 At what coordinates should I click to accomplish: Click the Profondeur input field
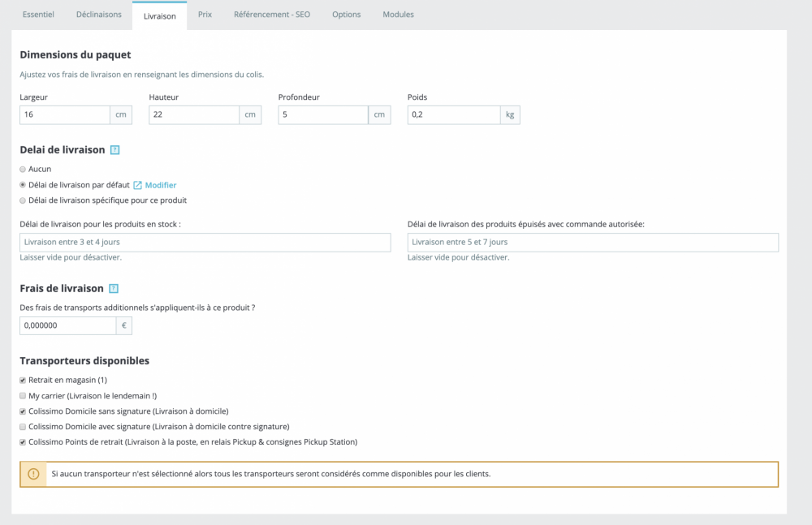323,115
